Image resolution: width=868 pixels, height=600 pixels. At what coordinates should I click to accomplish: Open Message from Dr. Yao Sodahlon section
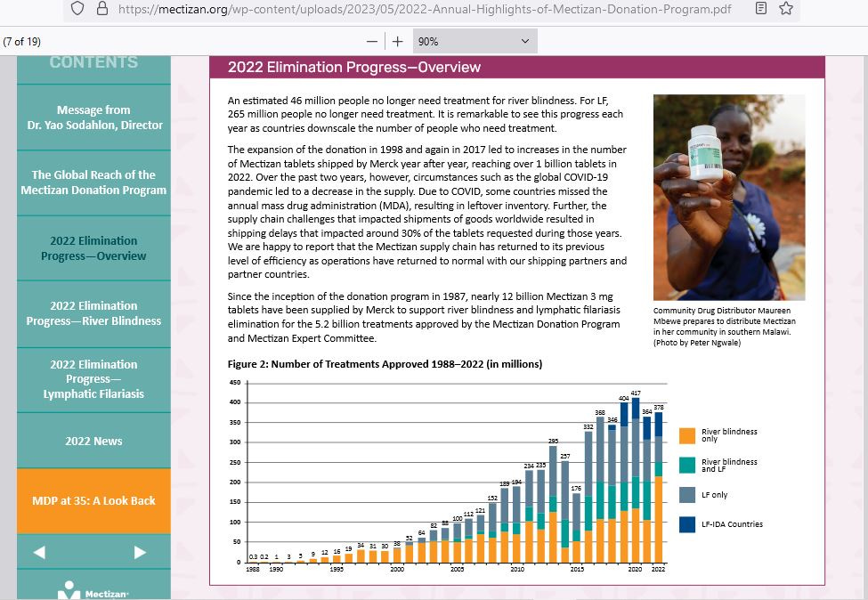[x=93, y=118]
